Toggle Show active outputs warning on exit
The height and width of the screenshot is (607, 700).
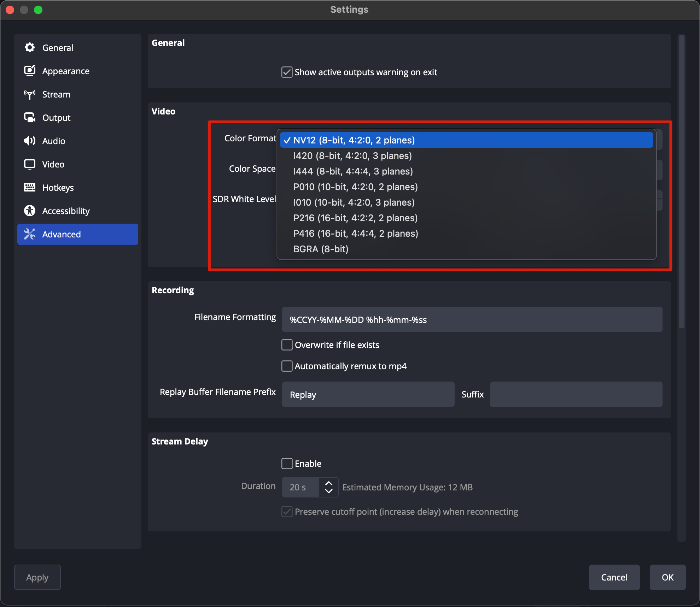click(287, 72)
